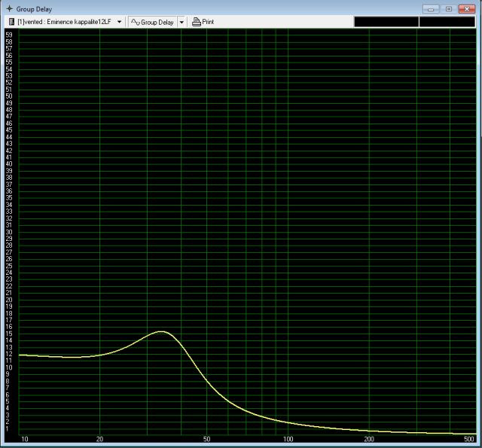482x448 pixels.
Task: Click the 50 label on the frequency axis
Action: coord(207,439)
